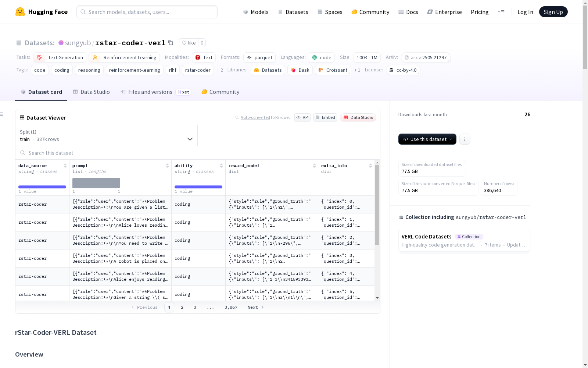Screen dimensions: 588x368
Task: Open the left sidebar table-of-contents icon
Action: (1, 114)
